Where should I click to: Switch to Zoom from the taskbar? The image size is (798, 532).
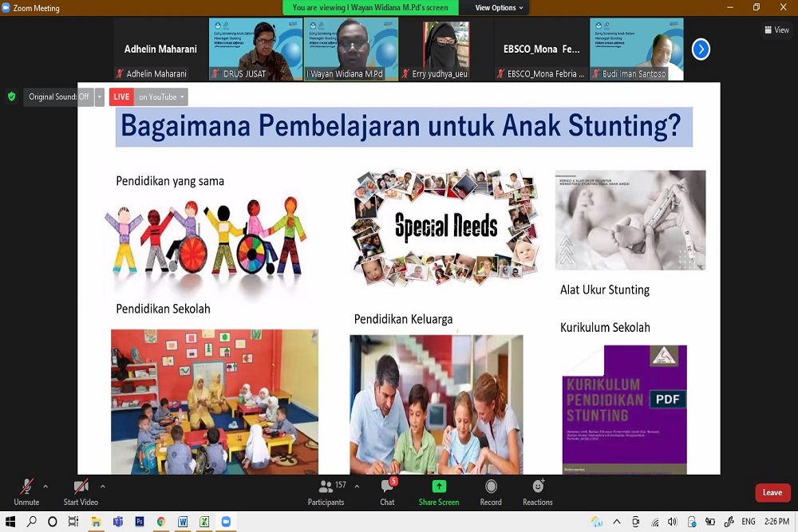pos(226,522)
